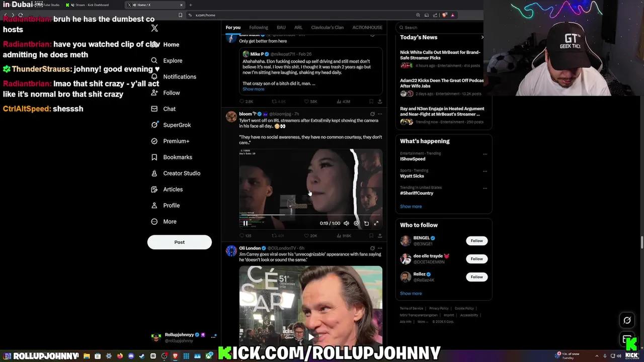Bookmark the Elon Musk quote post
The height and width of the screenshot is (362, 644).
(x=371, y=102)
